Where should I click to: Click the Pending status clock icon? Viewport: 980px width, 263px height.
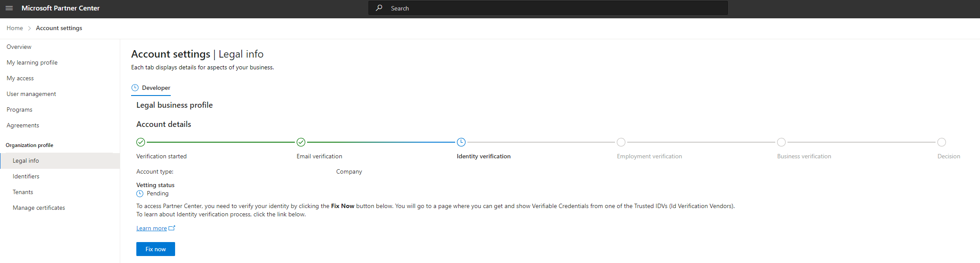point(140,194)
